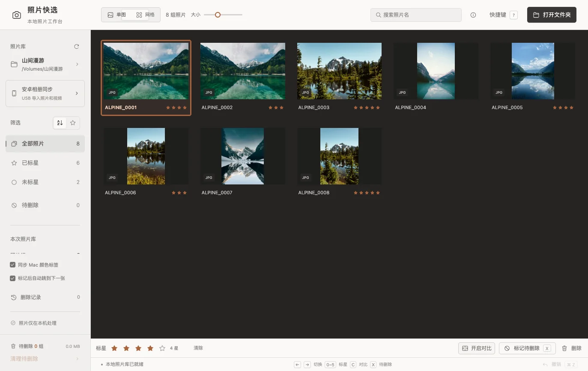This screenshot has width=588, height=371.
Task: Select the 未标星 filter
Action: (45, 182)
